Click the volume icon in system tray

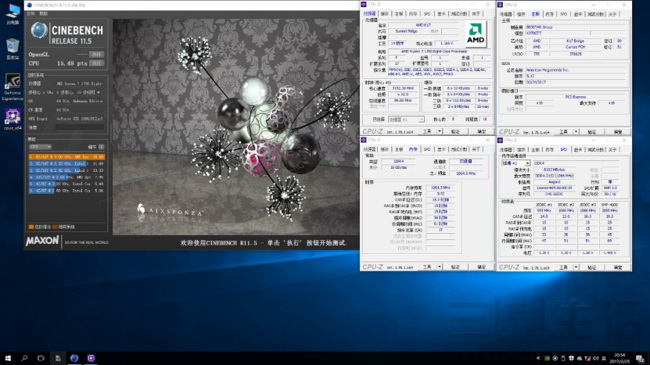pos(596,358)
